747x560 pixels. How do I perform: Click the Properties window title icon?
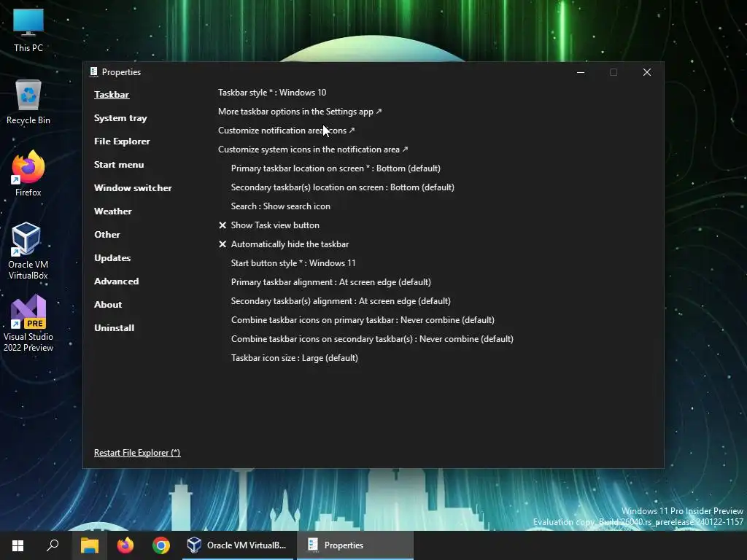(94, 72)
